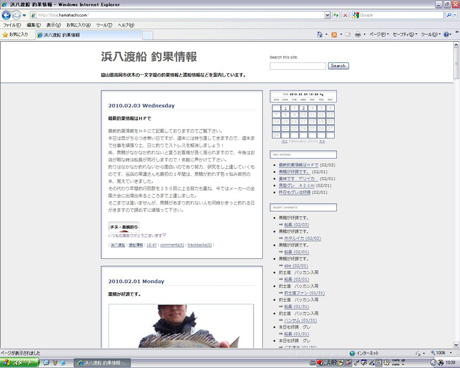Open the comments link under first post

172,245
